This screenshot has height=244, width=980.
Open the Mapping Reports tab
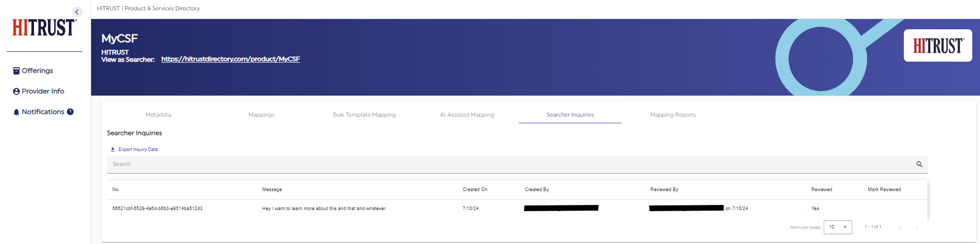pyautogui.click(x=673, y=115)
